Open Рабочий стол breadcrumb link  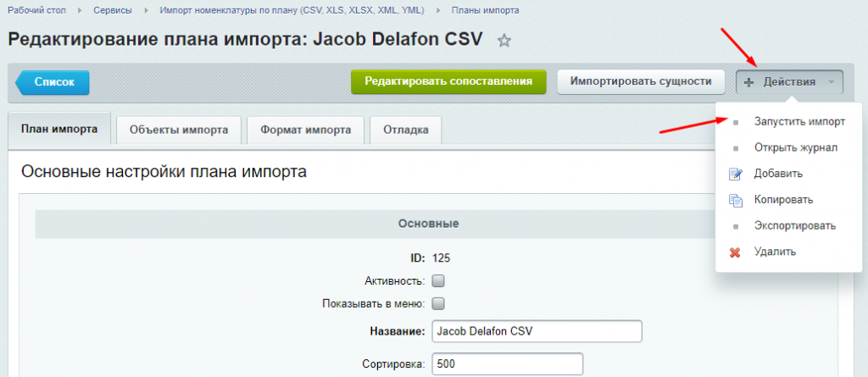37,10
